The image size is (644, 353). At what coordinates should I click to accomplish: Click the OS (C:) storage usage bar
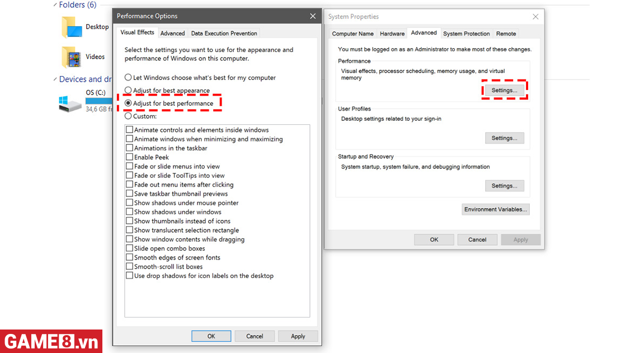point(98,101)
